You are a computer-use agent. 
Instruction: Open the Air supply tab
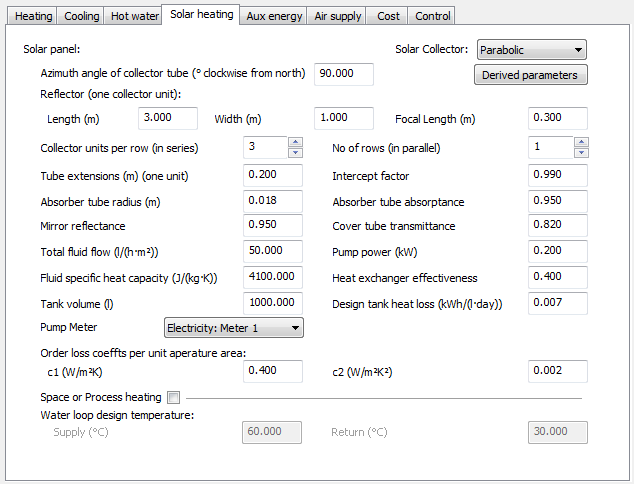[x=338, y=16]
